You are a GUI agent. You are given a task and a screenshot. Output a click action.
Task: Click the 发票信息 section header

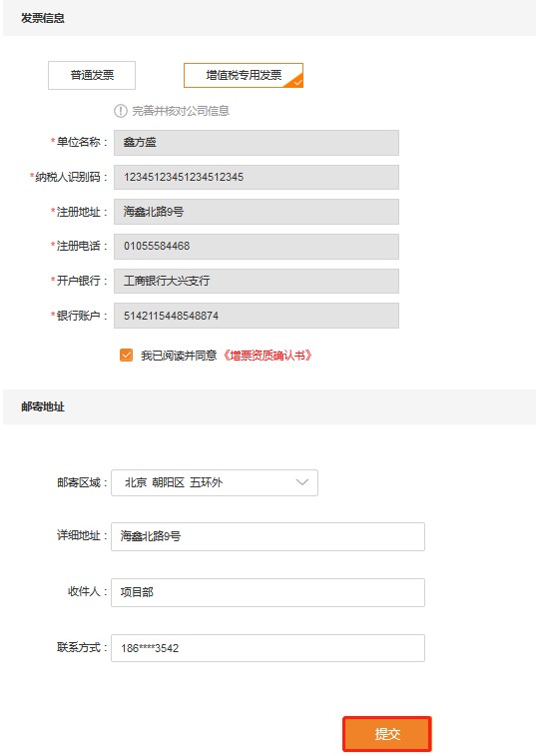click(42, 18)
